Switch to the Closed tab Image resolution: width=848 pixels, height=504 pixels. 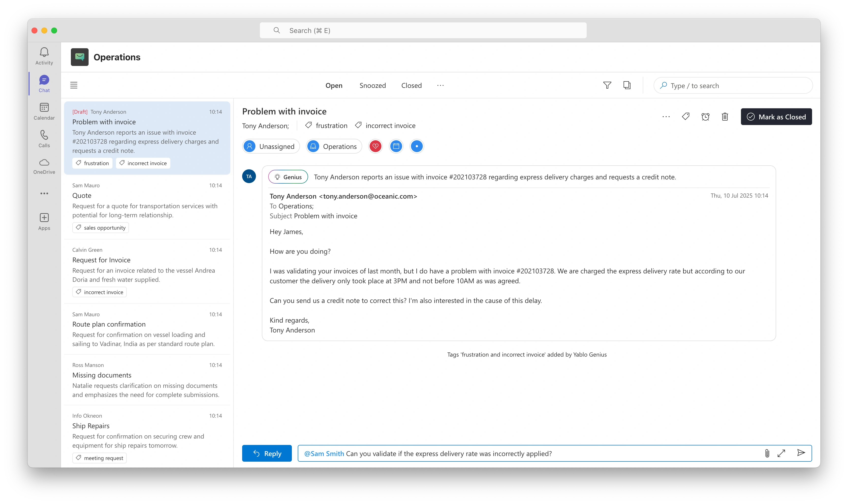411,86
